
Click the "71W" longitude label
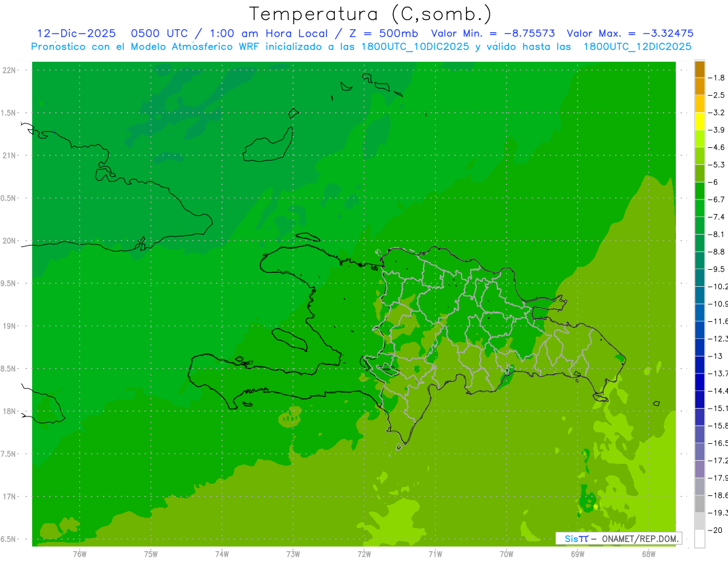(435, 554)
